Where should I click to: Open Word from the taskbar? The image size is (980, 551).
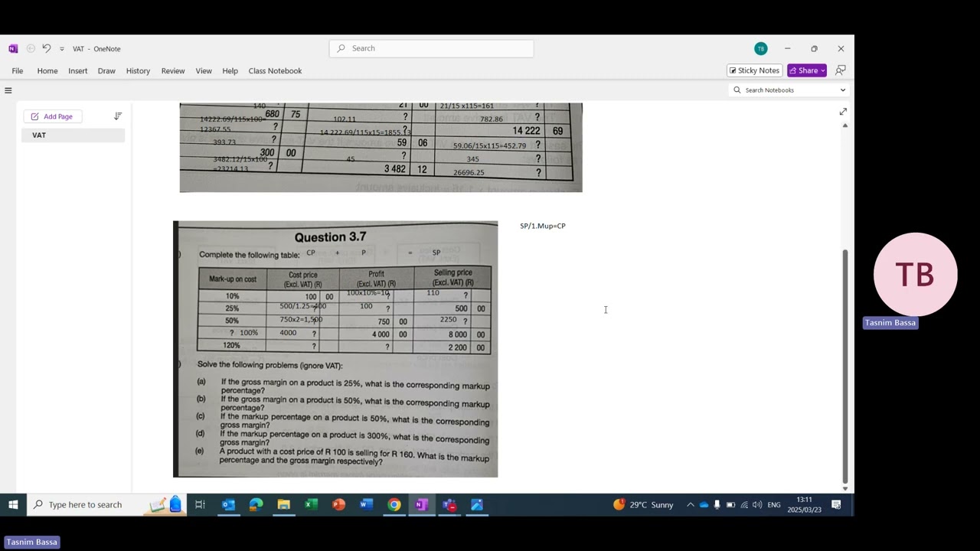tap(366, 504)
